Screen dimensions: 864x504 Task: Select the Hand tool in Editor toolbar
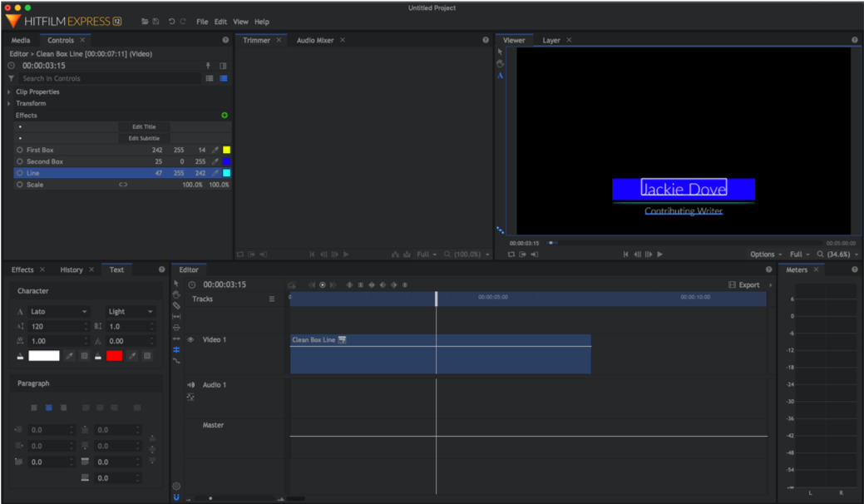tap(176, 294)
